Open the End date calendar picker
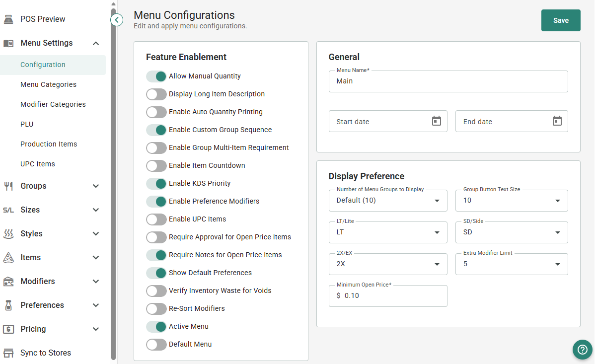The width and height of the screenshot is (595, 364). (557, 121)
